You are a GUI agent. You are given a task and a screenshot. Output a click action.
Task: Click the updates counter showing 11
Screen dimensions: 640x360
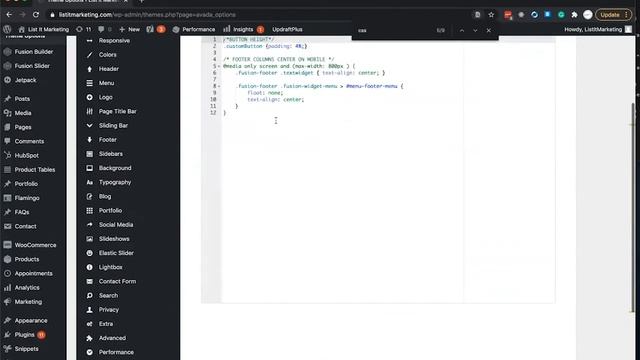tap(84, 29)
